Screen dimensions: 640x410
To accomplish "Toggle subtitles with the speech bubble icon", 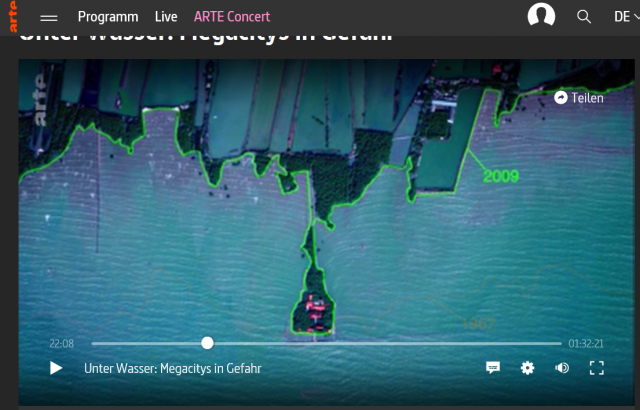I will point(493,368).
